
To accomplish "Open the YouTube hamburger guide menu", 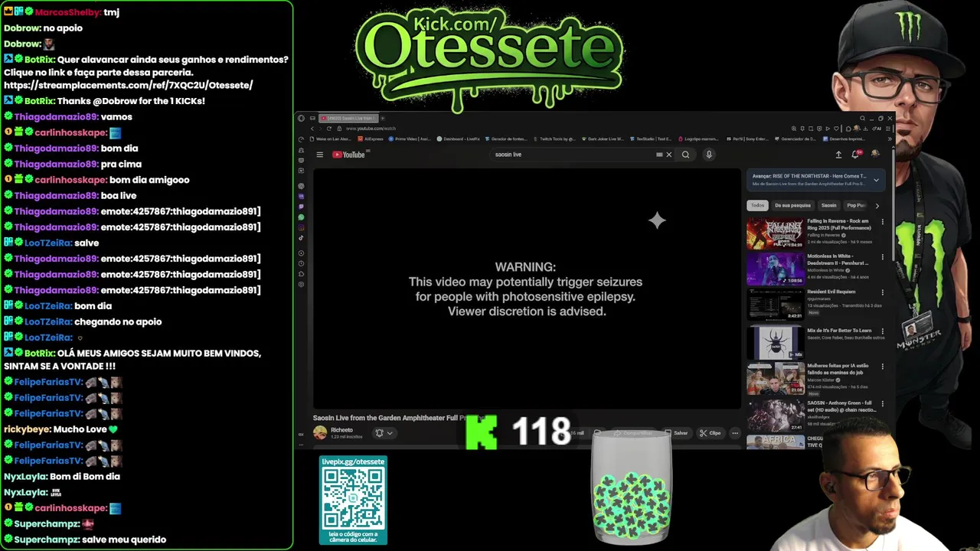I will 320,155.
